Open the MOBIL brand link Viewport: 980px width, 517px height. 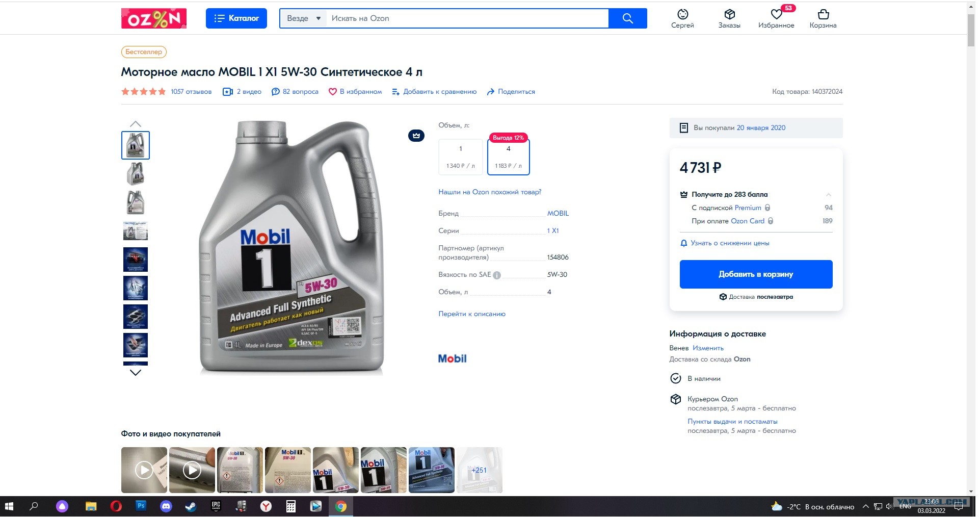[558, 214]
